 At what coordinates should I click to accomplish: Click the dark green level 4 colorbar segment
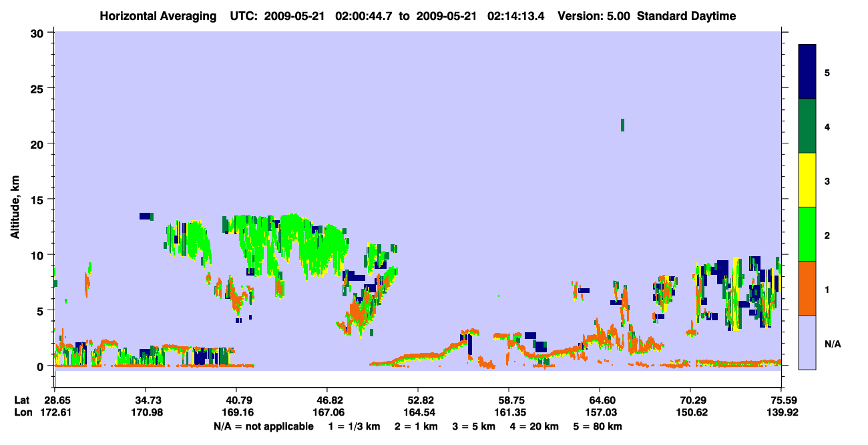807,126
